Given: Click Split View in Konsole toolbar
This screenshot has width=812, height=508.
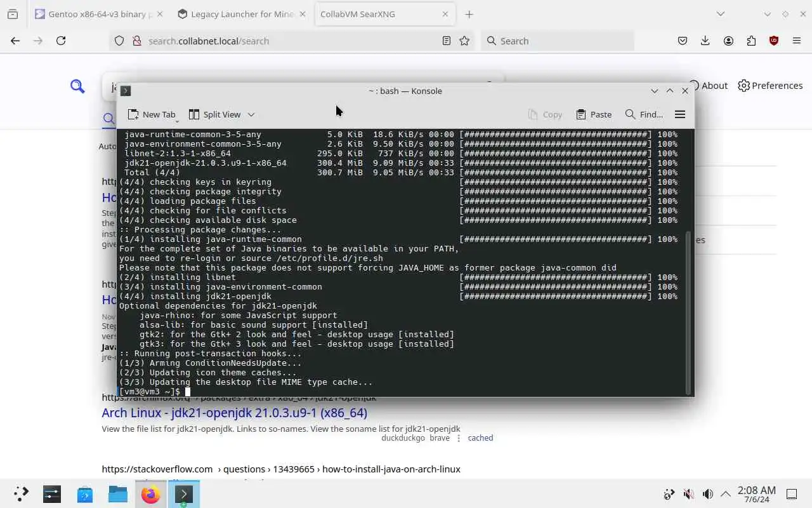Looking at the screenshot, I should point(214,114).
